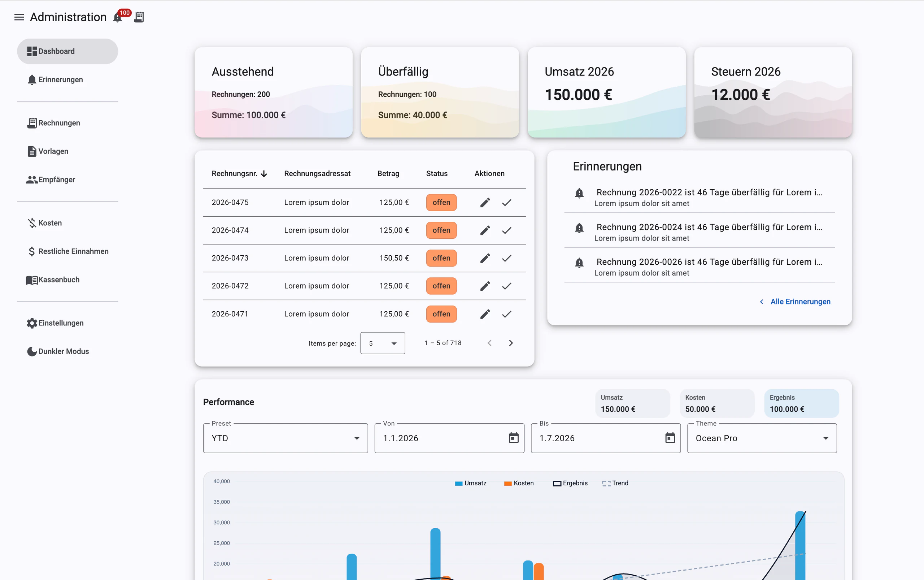
Task: Open reminder for Rechnung 2026-0024
Action: [x=699, y=233]
